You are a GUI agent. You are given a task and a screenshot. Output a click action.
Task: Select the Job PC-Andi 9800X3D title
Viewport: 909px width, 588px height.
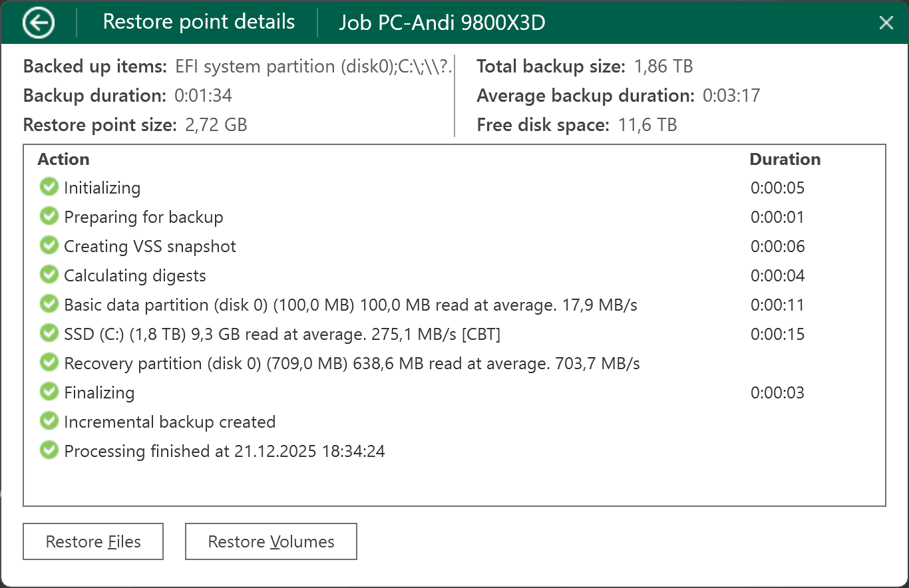click(x=442, y=23)
